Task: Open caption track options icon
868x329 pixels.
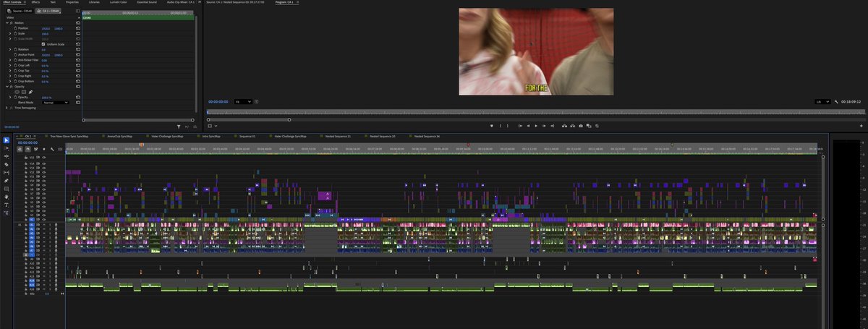Action: click(60, 149)
